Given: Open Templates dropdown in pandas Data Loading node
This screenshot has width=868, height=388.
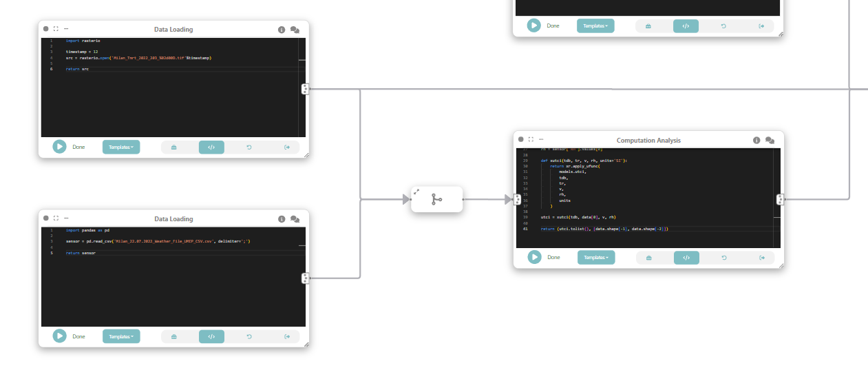Looking at the screenshot, I should (x=121, y=336).
